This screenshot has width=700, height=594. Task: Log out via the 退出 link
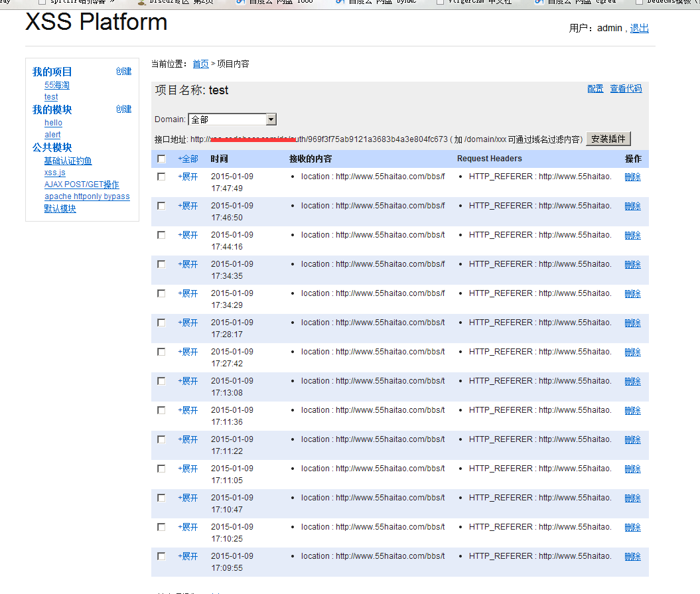click(x=639, y=28)
